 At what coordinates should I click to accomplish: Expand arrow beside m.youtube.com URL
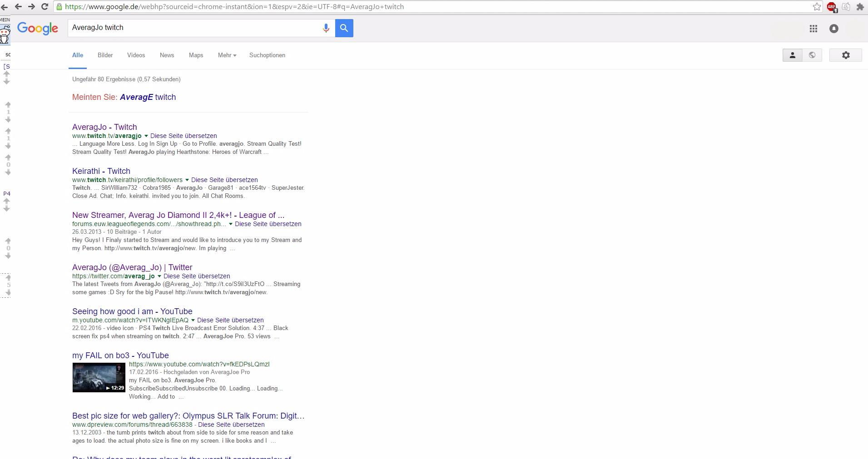193,321
